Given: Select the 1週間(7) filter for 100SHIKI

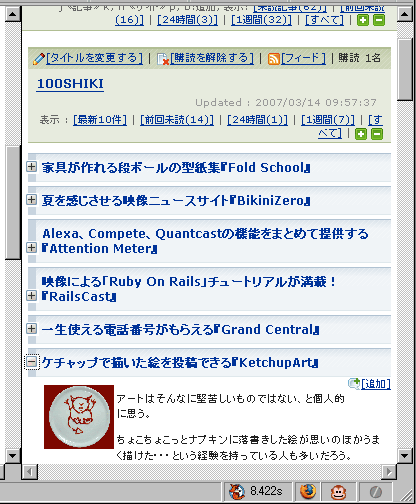Looking at the screenshot, I should pos(328,119).
